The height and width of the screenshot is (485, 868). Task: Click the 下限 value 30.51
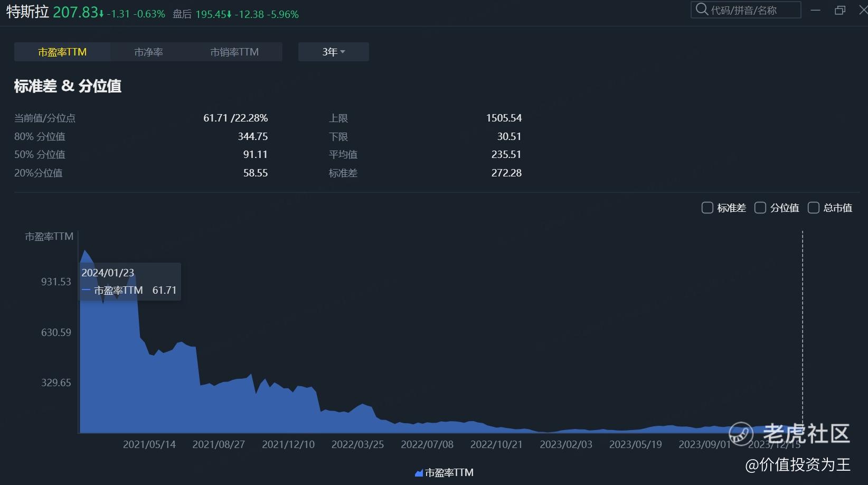(510, 136)
